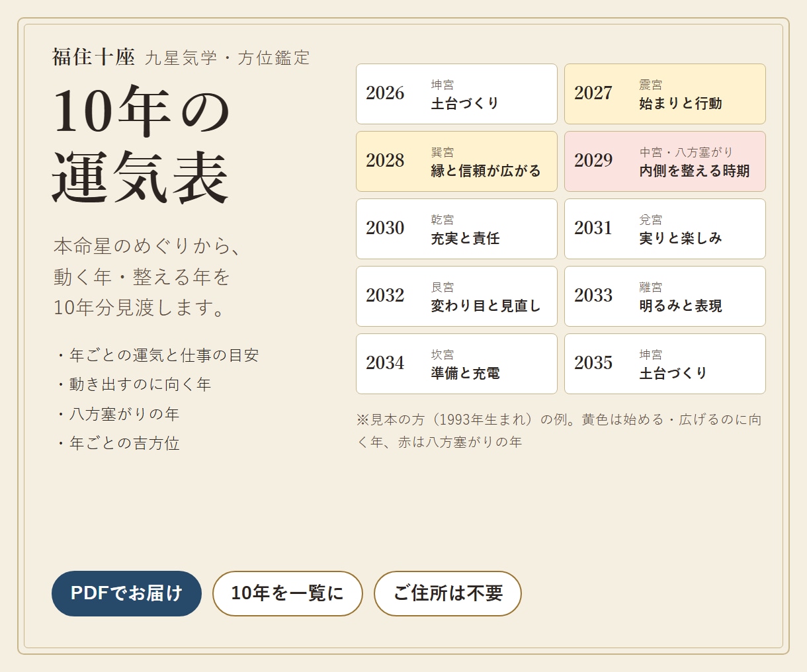Viewport: 807px width, 672px height.
Task: Select the 2028 巽宮 card
Action: tap(456, 161)
